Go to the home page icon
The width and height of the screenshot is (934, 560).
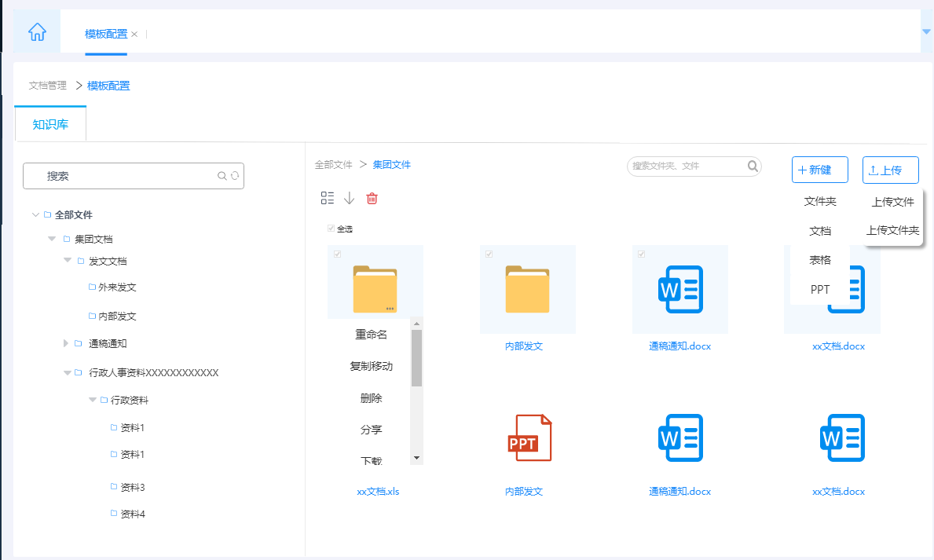pyautogui.click(x=37, y=31)
